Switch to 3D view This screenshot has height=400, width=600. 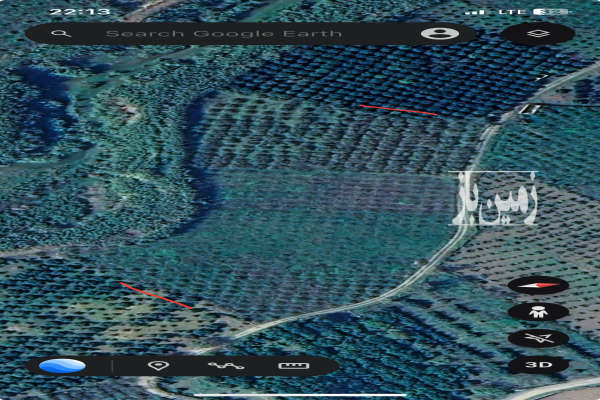click(538, 364)
